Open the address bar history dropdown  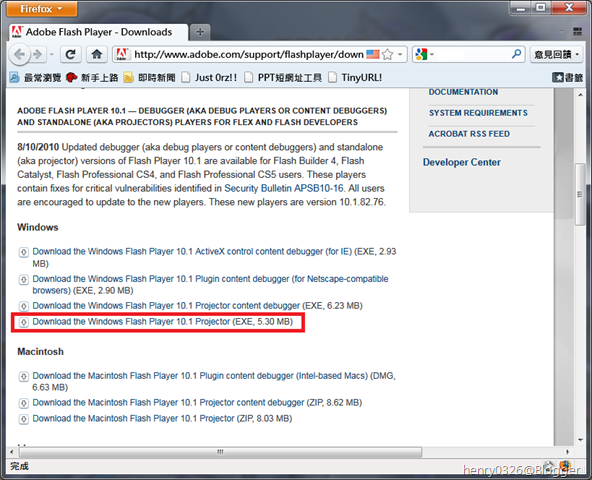400,55
